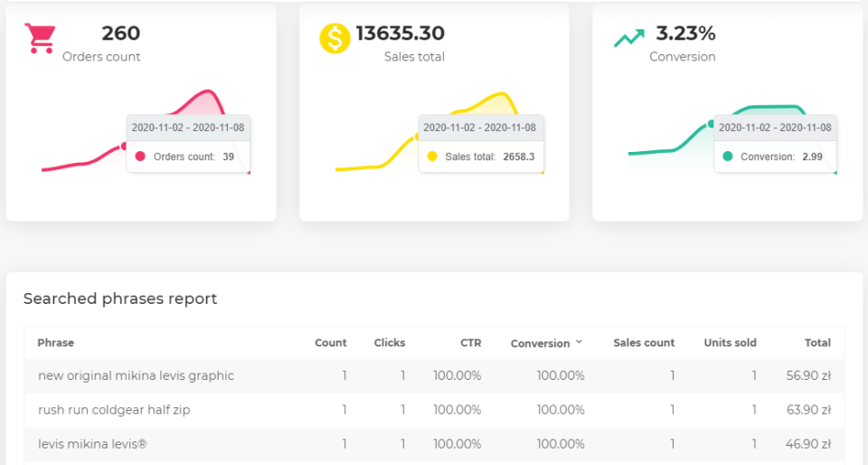
Task: Click the green Conversion chart line
Action: click(x=660, y=151)
